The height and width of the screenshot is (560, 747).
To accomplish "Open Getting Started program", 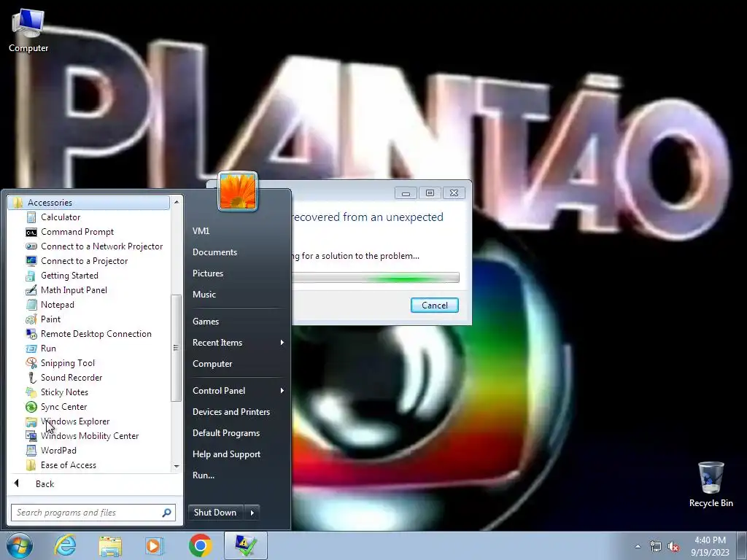I will (x=69, y=276).
